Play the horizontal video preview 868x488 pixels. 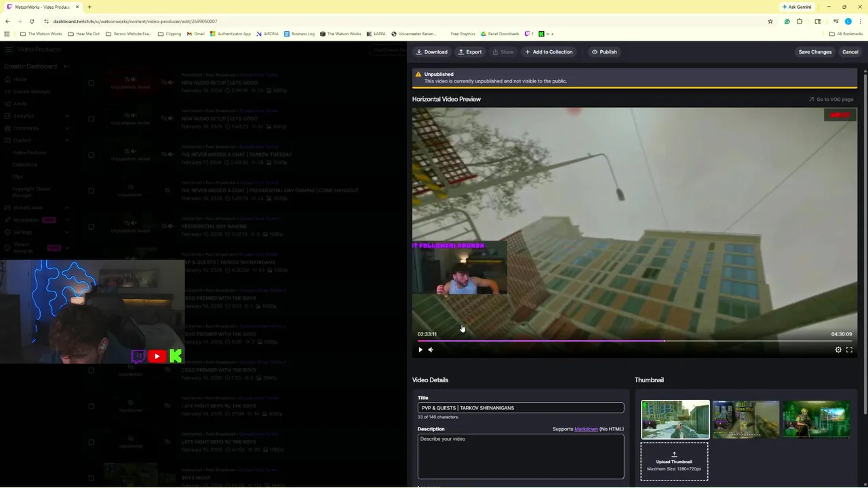pyautogui.click(x=420, y=350)
